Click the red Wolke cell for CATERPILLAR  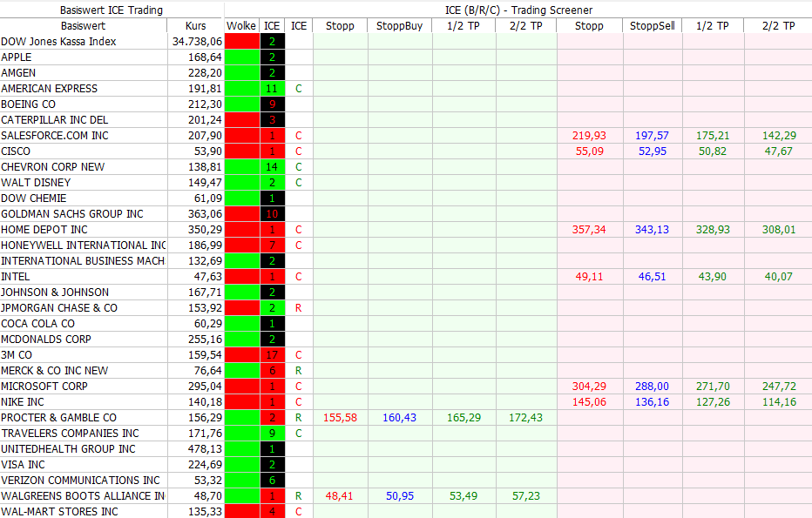coord(241,120)
